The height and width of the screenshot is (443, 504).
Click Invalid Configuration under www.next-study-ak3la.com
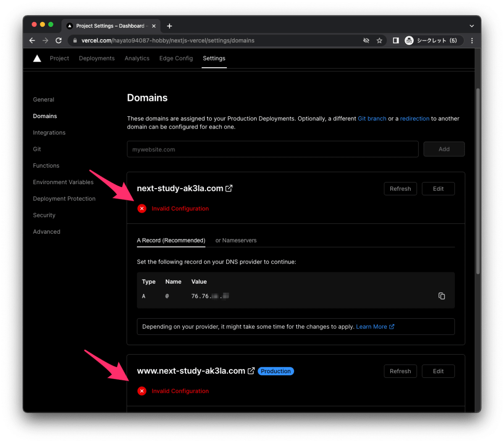tap(180, 391)
